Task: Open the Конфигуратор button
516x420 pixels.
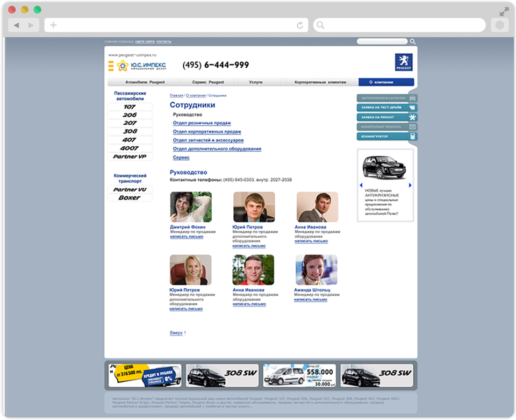Action: tap(387, 136)
